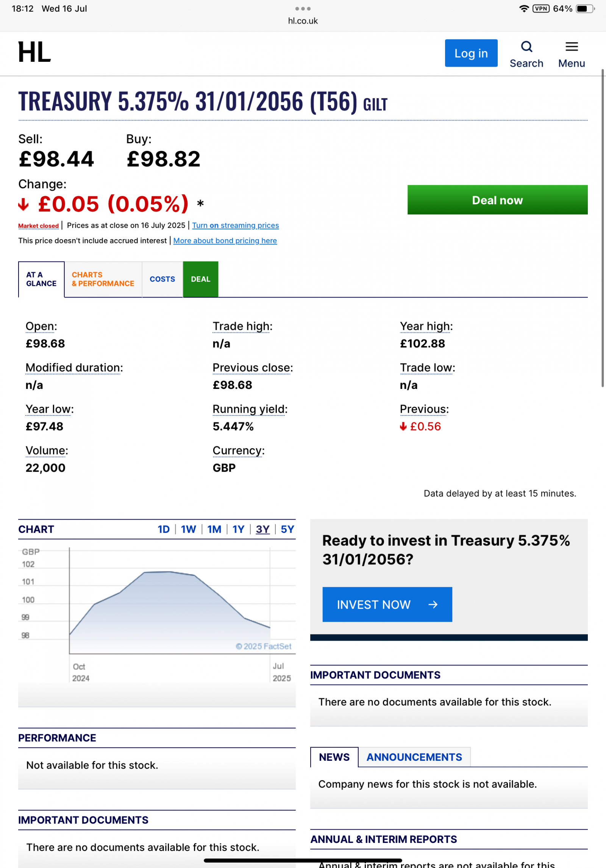Click the Market closed link
The height and width of the screenshot is (868, 606).
[x=38, y=226]
